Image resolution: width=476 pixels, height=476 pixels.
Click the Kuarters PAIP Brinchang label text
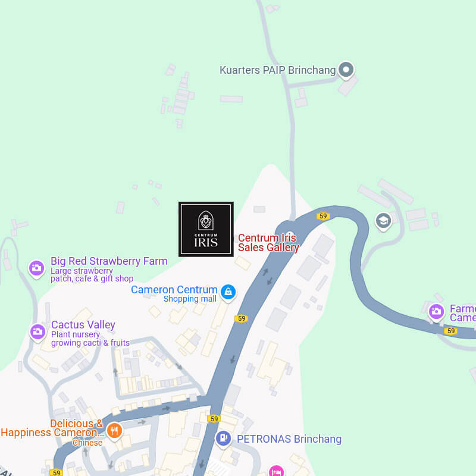278,70
